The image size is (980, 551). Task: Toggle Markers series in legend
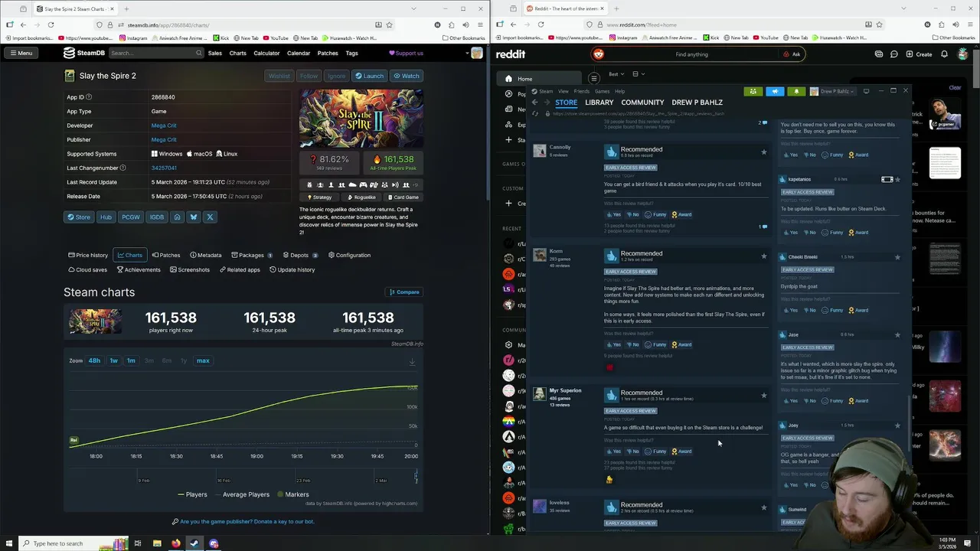pos(292,494)
